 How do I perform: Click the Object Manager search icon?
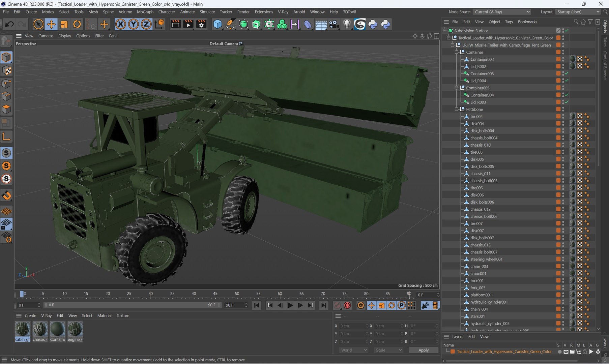(576, 22)
